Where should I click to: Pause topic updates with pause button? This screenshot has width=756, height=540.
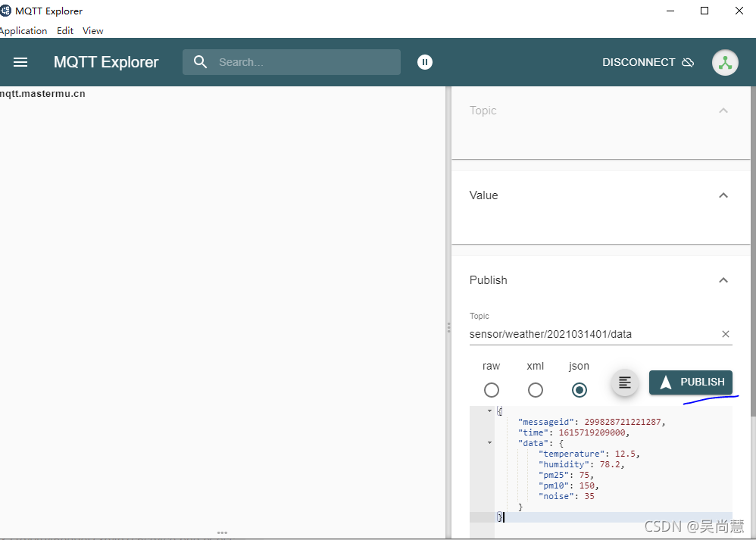(x=425, y=61)
